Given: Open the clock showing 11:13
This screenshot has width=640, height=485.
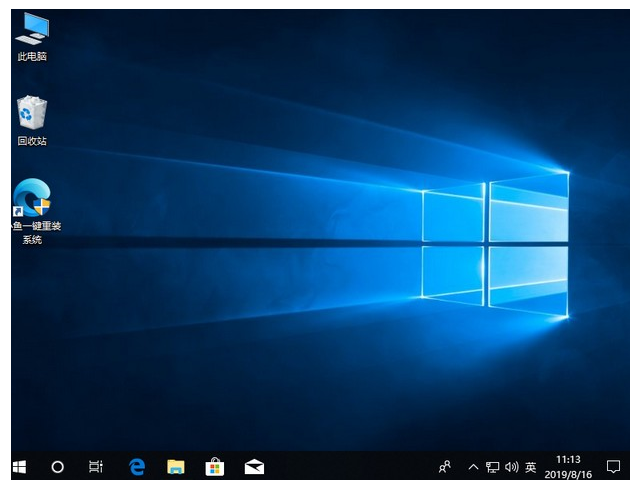Looking at the screenshot, I should click(x=568, y=460).
